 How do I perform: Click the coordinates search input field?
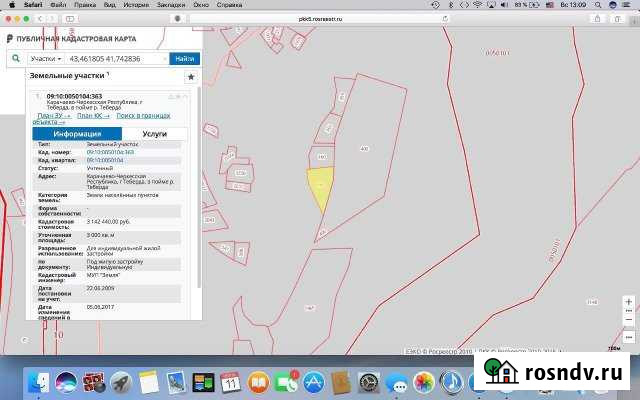pos(119,59)
